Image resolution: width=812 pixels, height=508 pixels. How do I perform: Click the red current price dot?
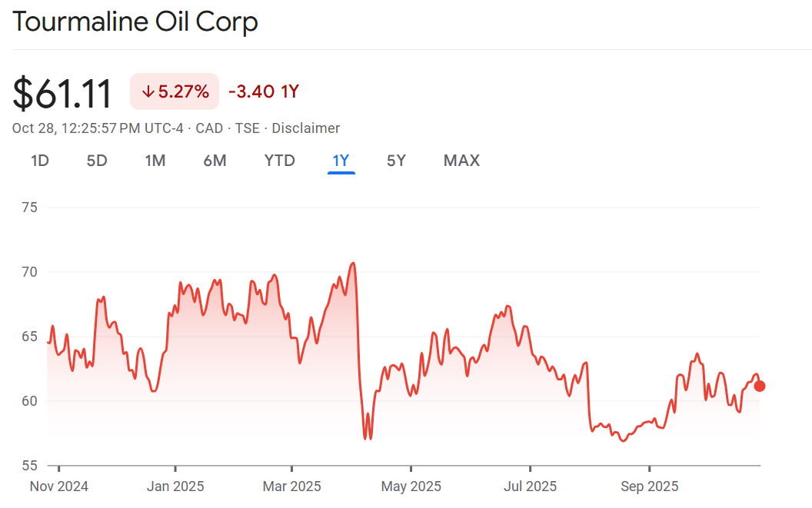point(760,386)
